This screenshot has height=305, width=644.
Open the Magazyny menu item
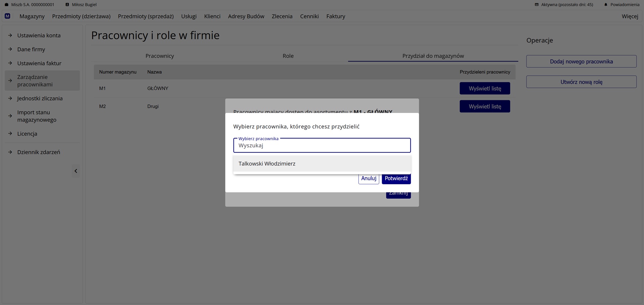point(32,16)
